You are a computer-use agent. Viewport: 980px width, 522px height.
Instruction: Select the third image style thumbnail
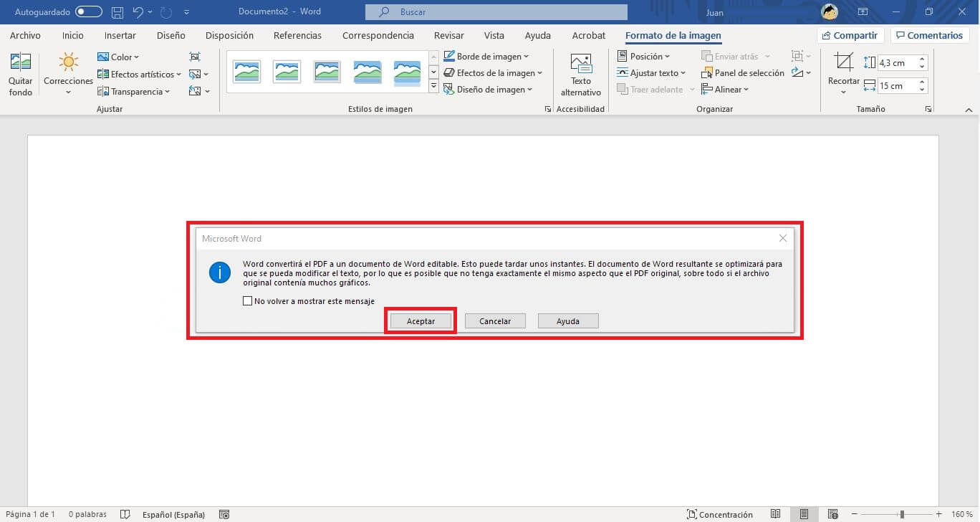coord(327,71)
